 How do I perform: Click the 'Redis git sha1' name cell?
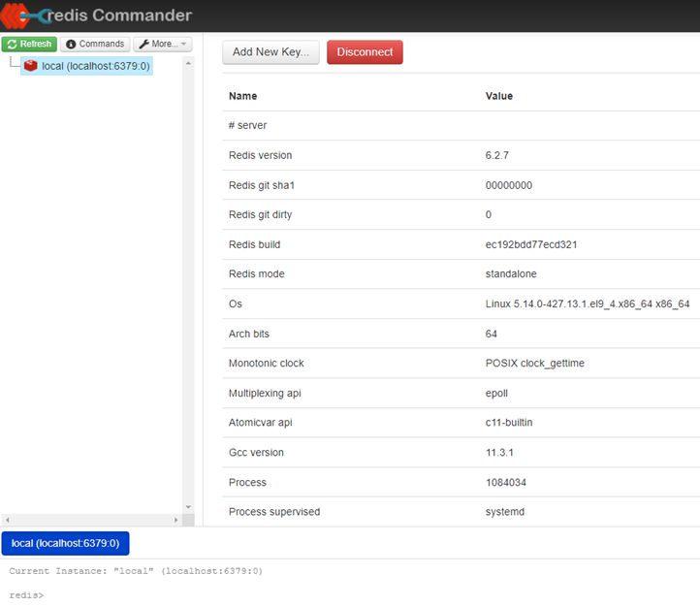coord(262,185)
